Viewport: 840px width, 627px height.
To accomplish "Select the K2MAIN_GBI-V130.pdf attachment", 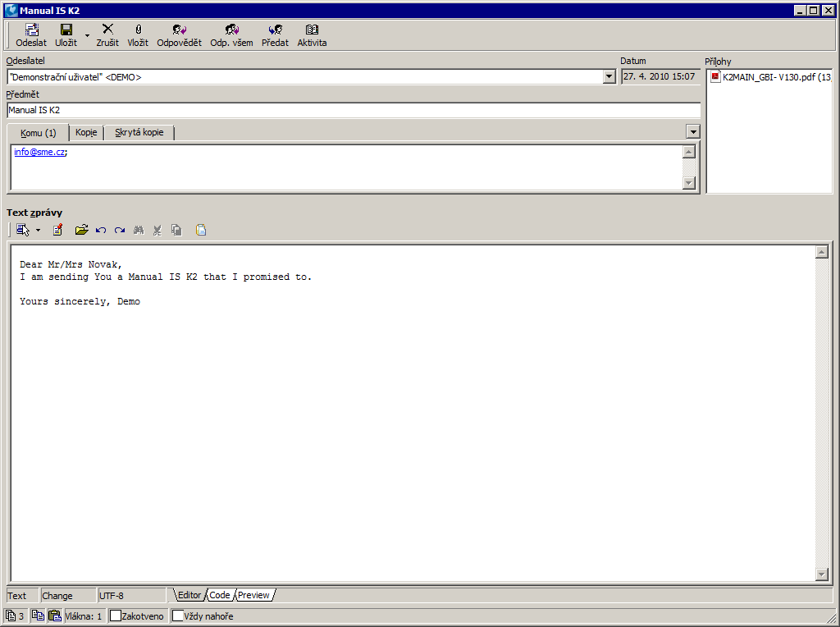I will [x=771, y=77].
